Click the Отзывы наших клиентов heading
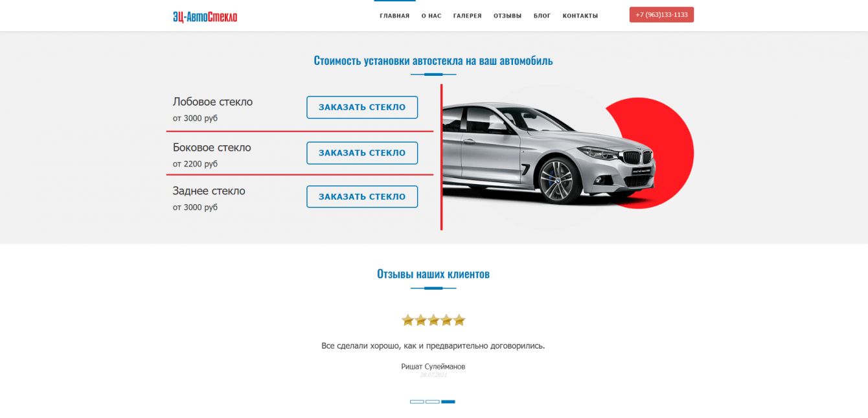 (433, 273)
